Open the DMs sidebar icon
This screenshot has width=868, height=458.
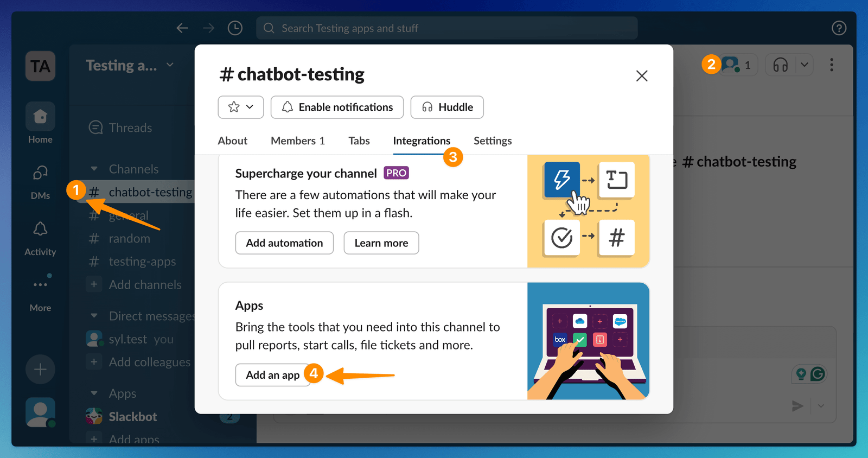click(x=40, y=174)
